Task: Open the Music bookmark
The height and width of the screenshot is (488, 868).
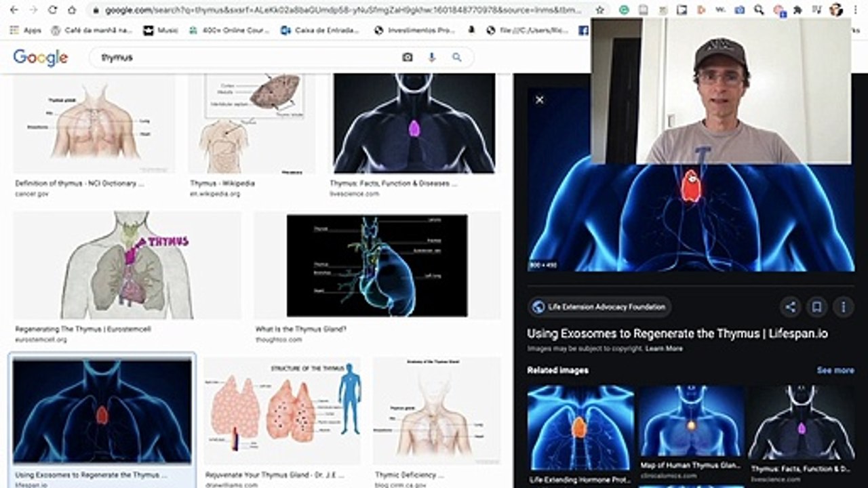Action: coord(161,30)
